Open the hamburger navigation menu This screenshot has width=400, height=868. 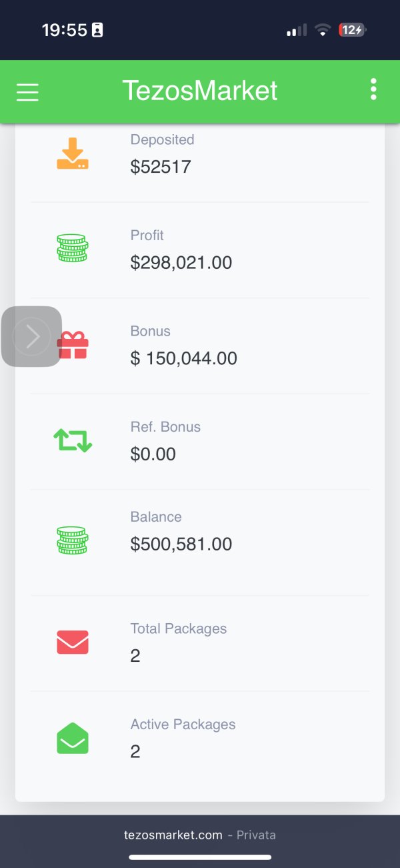[27, 91]
